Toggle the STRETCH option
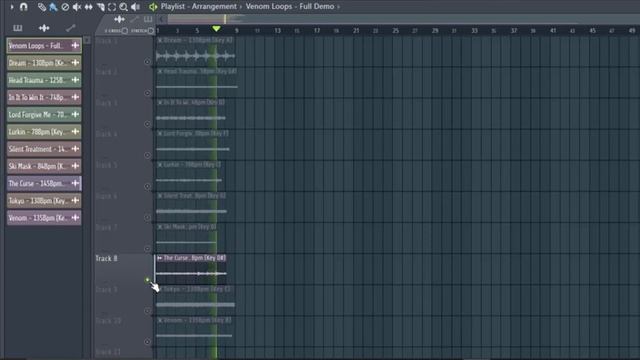Screen dimensions: 640x360 pos(151,31)
